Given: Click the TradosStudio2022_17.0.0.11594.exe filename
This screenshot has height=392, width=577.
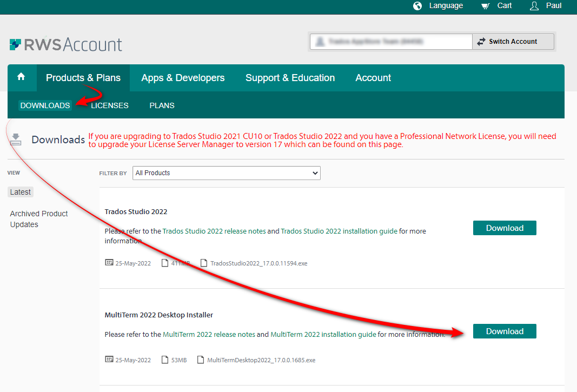Looking at the screenshot, I should tap(258, 263).
